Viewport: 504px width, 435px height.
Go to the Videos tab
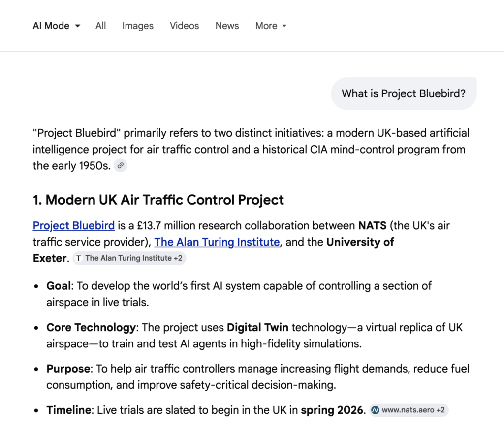pyautogui.click(x=185, y=26)
